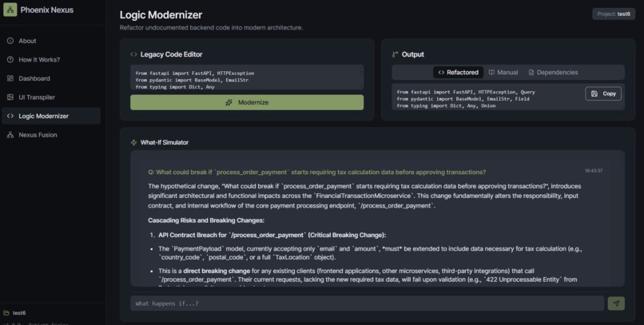Click the Output branch icon
Screen dimensions: 644x325
click(x=395, y=54)
